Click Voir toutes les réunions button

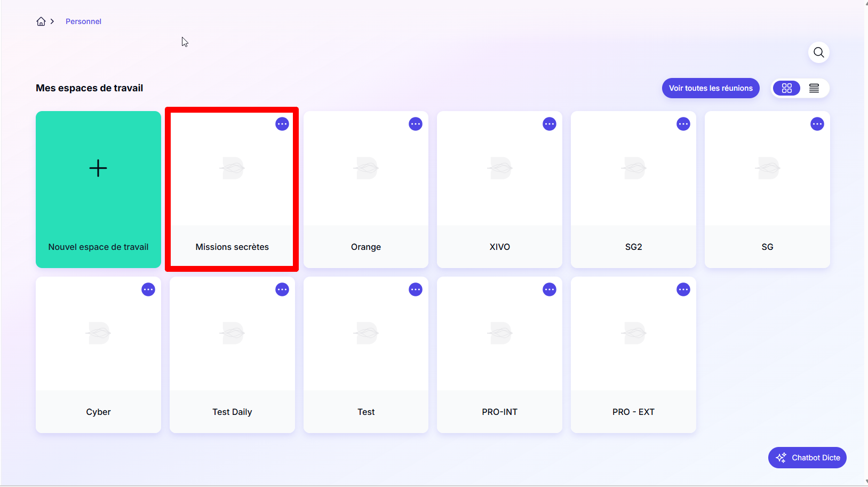(x=711, y=88)
